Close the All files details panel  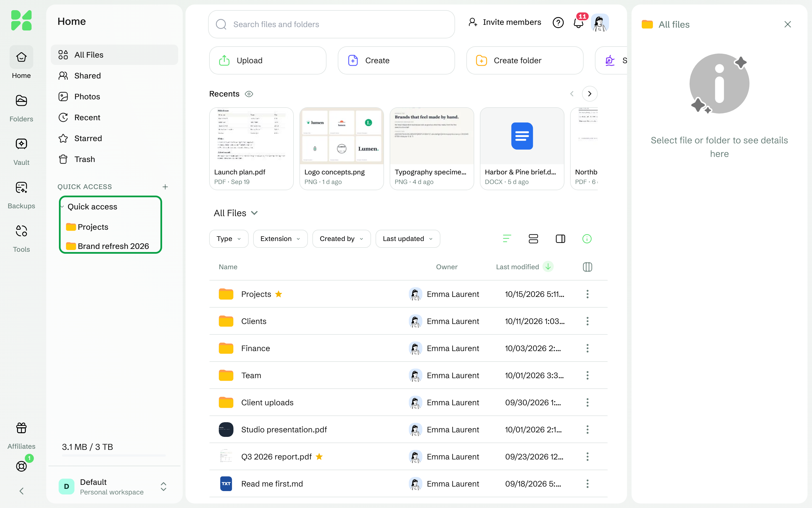pyautogui.click(x=787, y=24)
